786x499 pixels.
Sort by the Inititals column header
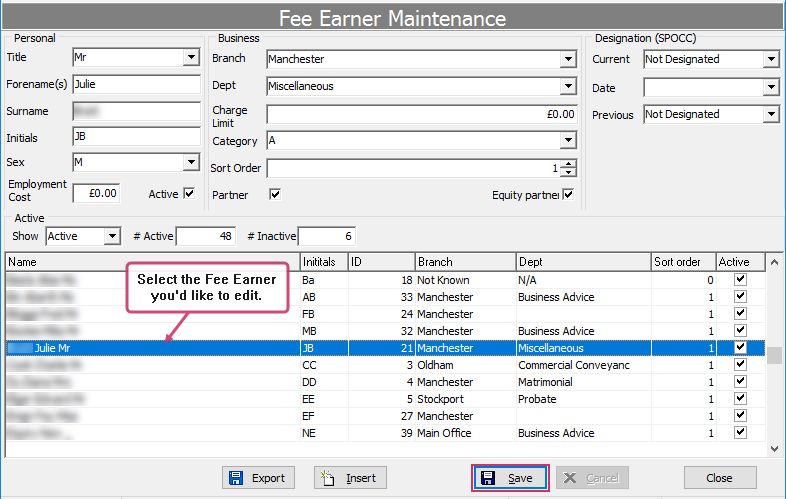click(x=324, y=262)
